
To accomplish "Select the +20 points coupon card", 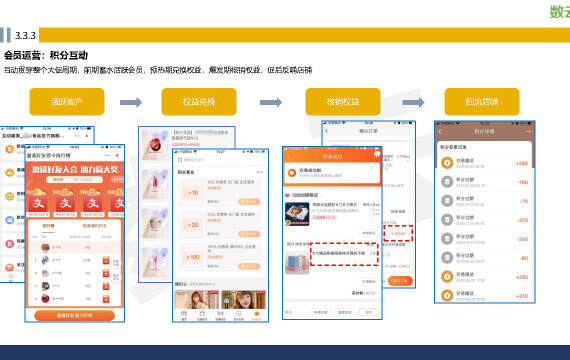I will (x=220, y=225).
